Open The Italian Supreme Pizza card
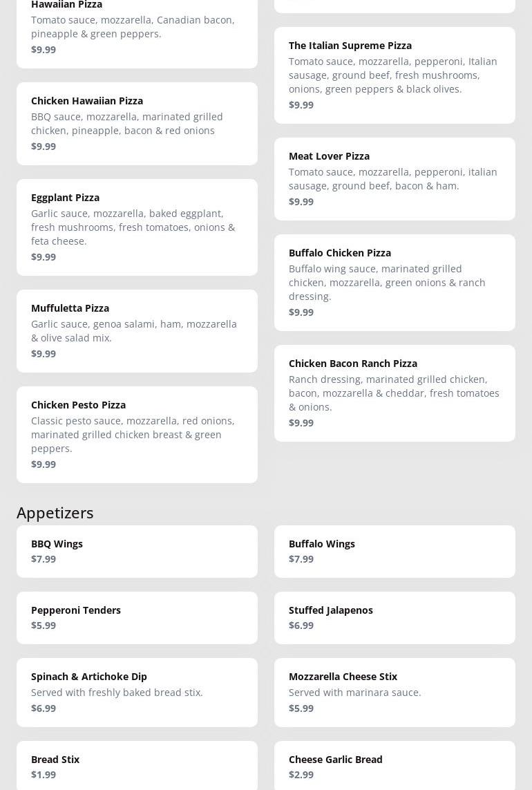 (395, 75)
